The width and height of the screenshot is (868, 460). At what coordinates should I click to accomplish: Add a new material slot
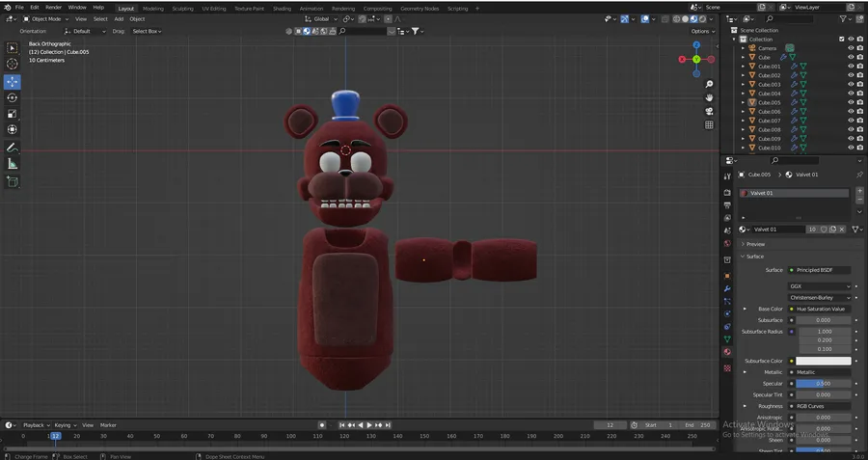coord(859,190)
